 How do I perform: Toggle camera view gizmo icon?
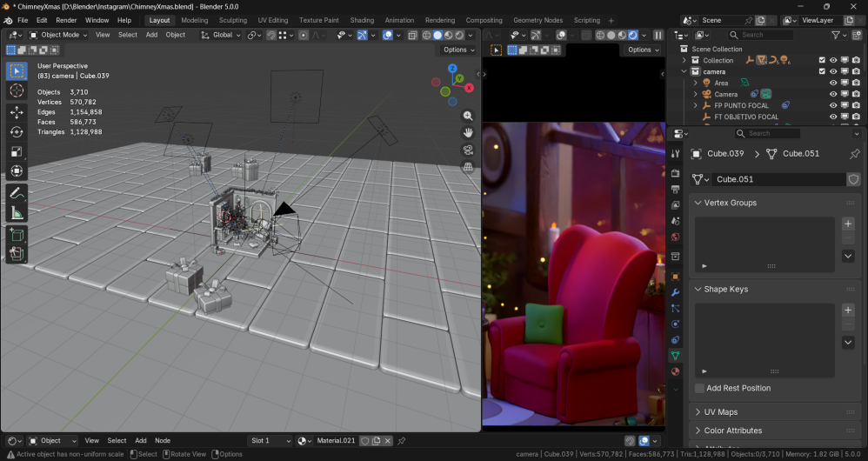point(468,150)
